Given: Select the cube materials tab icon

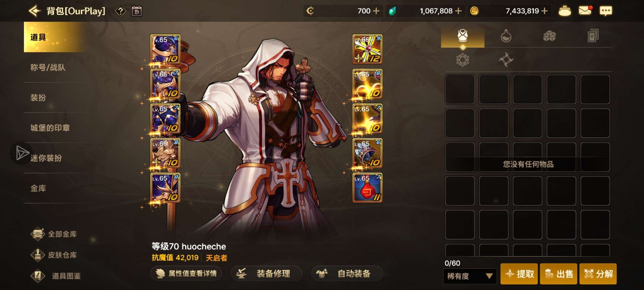Looking at the screenshot, I should click(549, 36).
